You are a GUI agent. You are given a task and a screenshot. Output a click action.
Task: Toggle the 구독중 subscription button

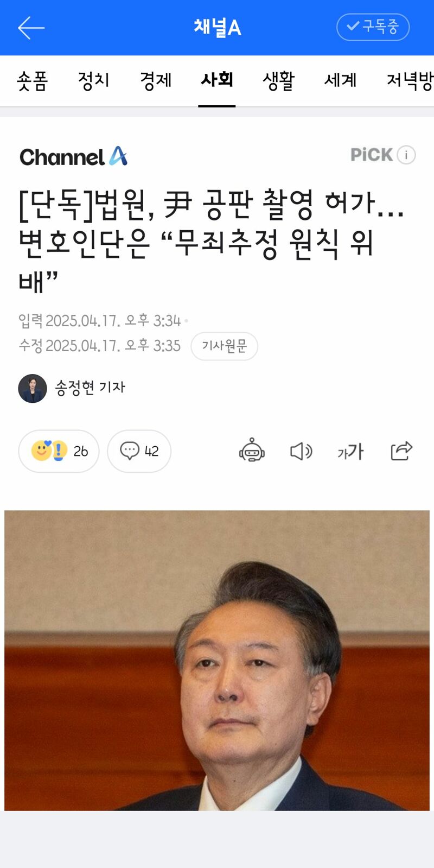373,27
